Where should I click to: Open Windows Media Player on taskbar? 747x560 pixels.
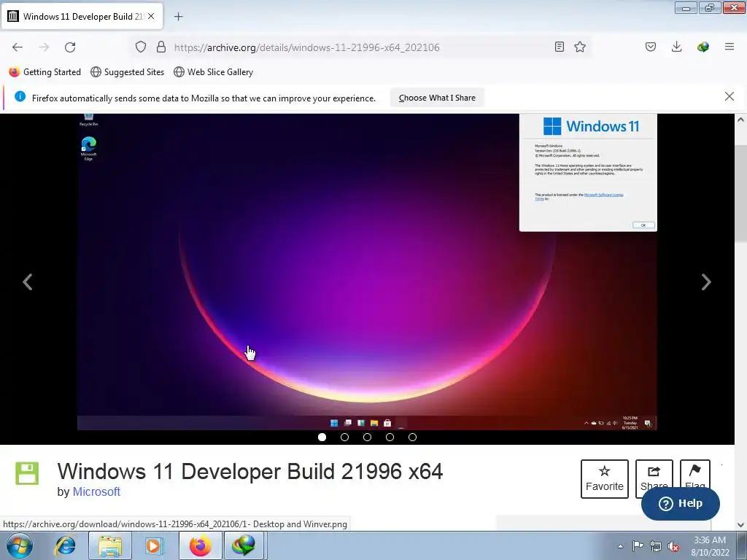click(154, 545)
